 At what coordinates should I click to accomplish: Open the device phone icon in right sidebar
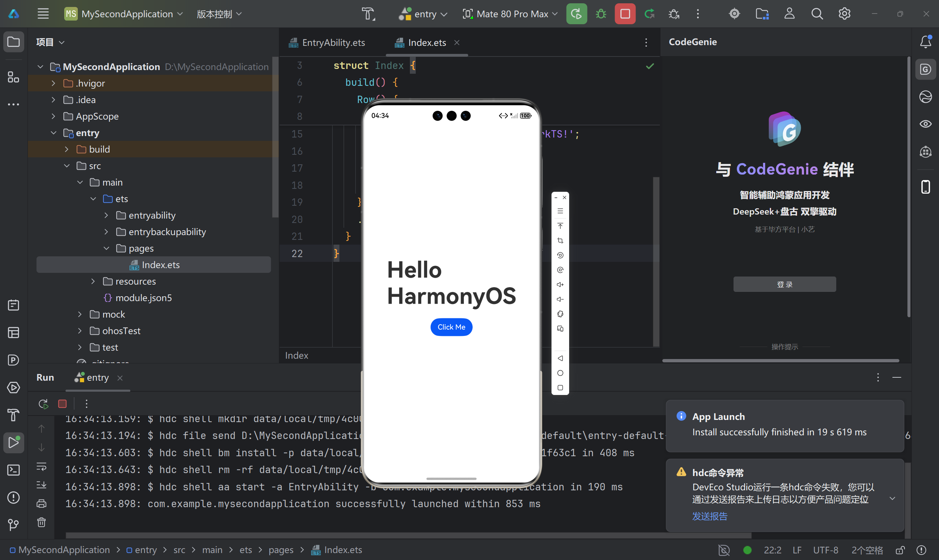(925, 186)
